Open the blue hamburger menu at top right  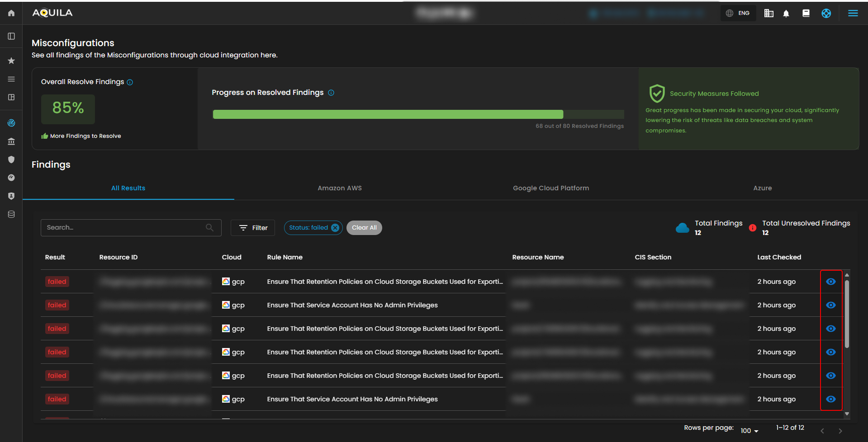tap(853, 14)
